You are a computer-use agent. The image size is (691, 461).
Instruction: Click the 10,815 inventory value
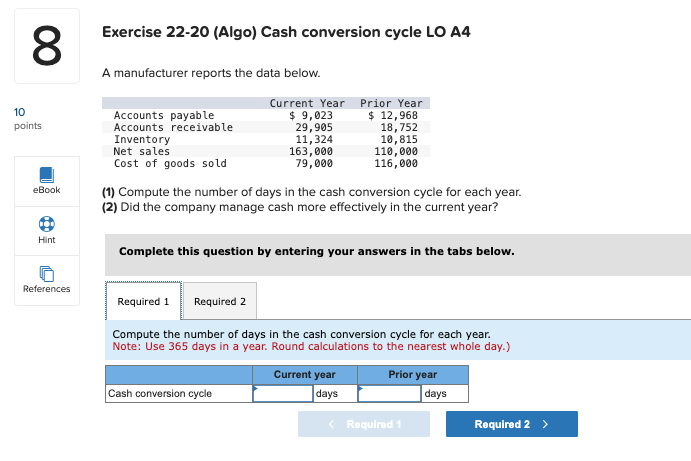click(x=399, y=139)
